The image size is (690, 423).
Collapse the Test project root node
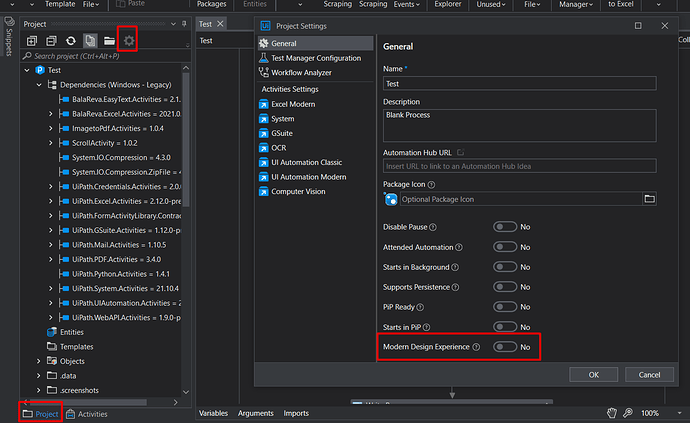[27, 70]
